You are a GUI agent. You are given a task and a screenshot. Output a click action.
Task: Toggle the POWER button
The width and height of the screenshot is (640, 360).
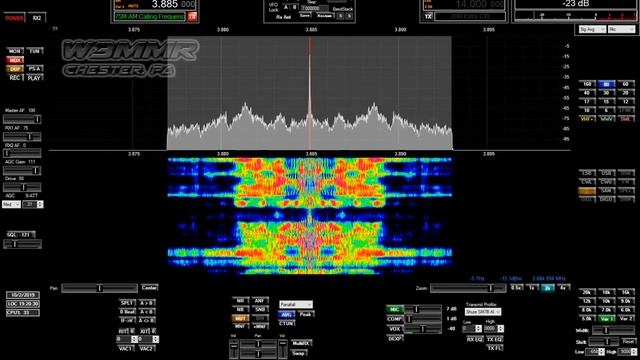14,18
